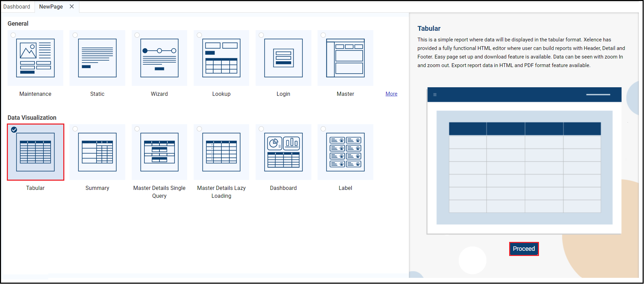Open the More templates link
Viewport: 644px width, 284px height.
[x=391, y=94]
